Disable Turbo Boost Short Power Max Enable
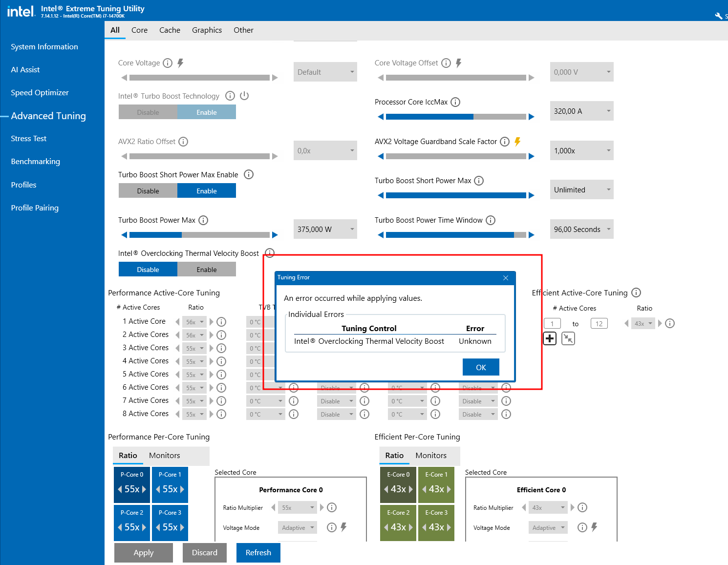This screenshot has width=728, height=565. (148, 191)
